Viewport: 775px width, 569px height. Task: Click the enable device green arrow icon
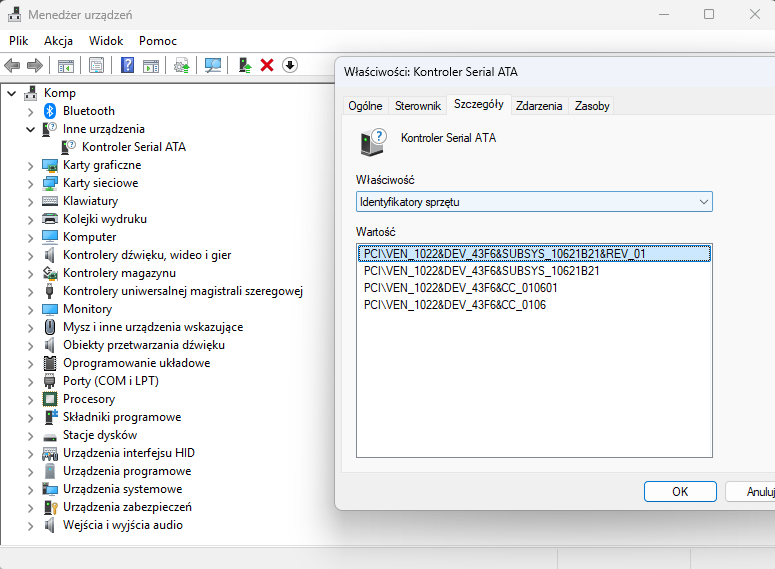pos(244,65)
